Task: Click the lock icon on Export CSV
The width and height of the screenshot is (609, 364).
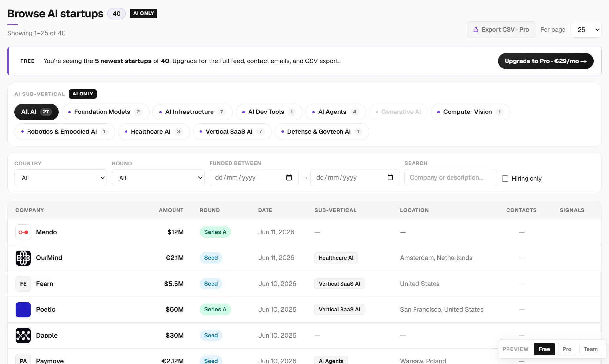Action: [476, 30]
